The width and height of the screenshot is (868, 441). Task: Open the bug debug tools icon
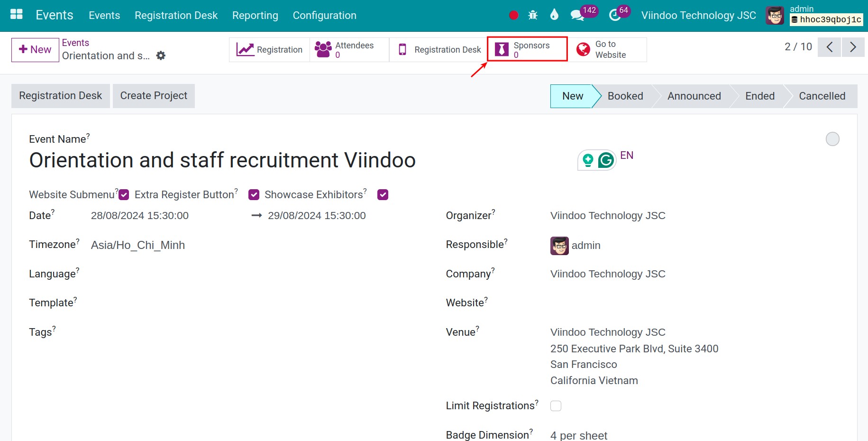click(x=533, y=15)
